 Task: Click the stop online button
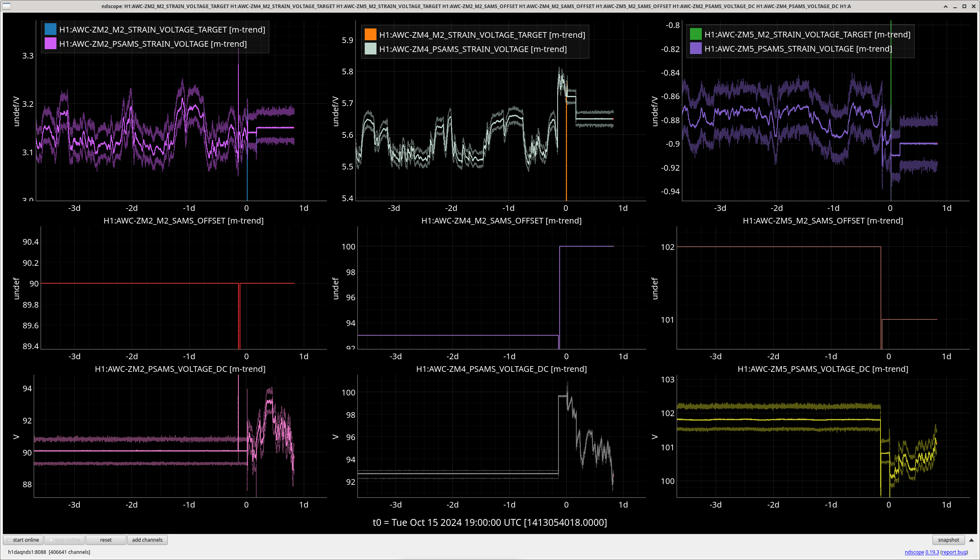[65, 540]
